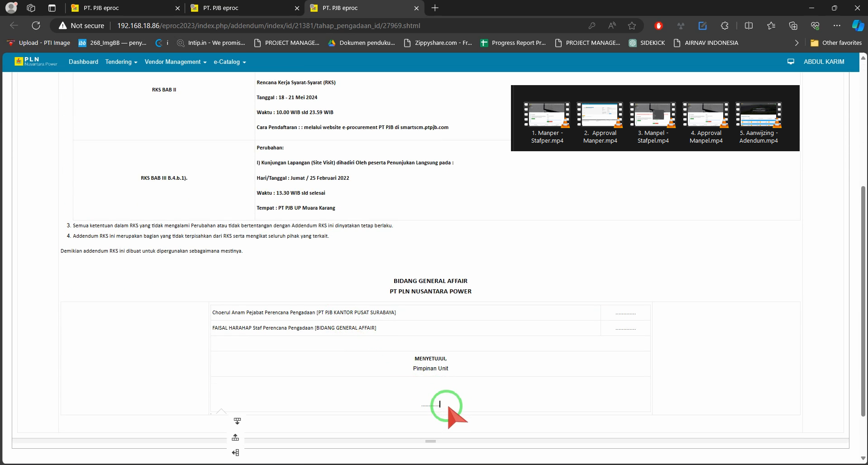Click the insert column left table icon
868x465 pixels.
(x=235, y=453)
